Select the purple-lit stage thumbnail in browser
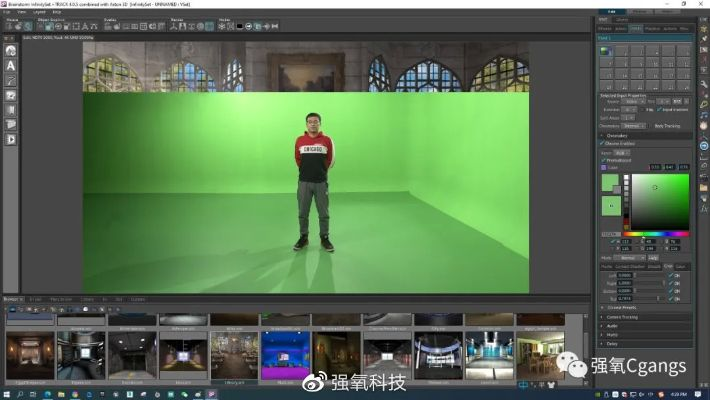Viewport: 710px width, 400px height. [285, 355]
